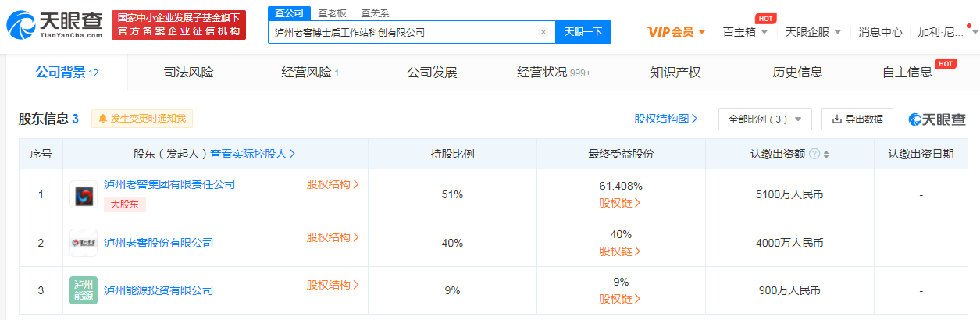Click the 900万人民币 amount cell
This screenshot has width=980, height=320.
coord(789,290)
